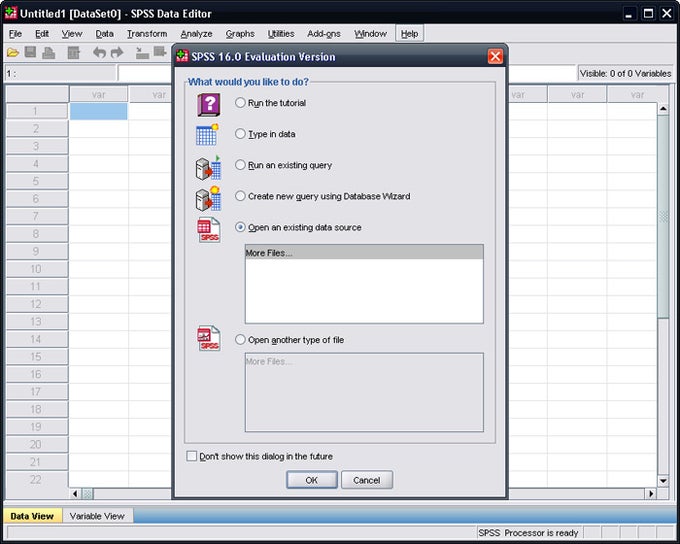Click Cancel in the startup dialog
The image size is (680, 544).
[x=367, y=480]
